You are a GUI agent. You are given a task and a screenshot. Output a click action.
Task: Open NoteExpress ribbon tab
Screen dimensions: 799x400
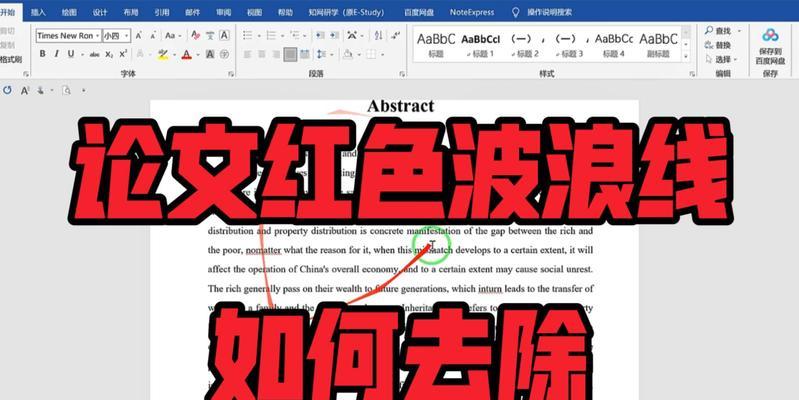click(472, 12)
